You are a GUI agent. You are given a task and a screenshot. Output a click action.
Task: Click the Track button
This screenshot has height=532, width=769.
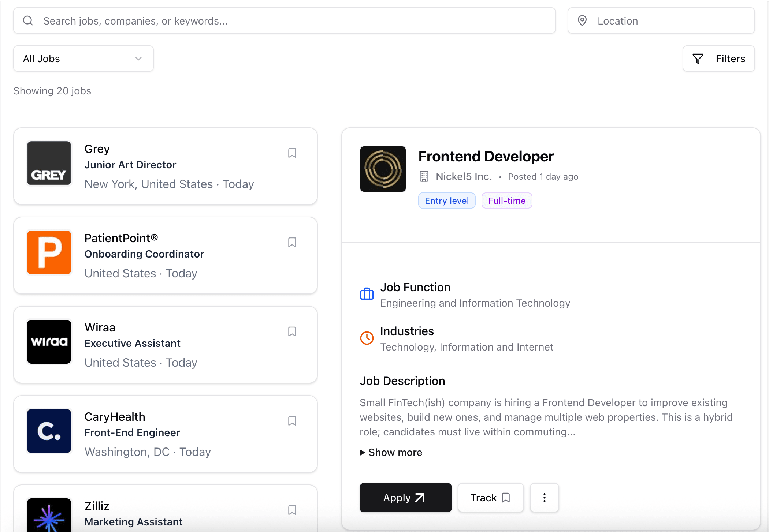pyautogui.click(x=490, y=498)
